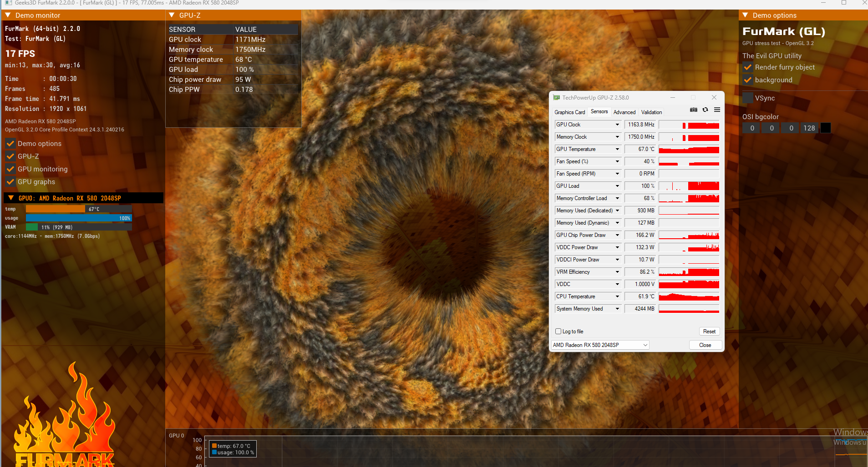Click the first OSI bgcolor value field

pyautogui.click(x=752, y=128)
